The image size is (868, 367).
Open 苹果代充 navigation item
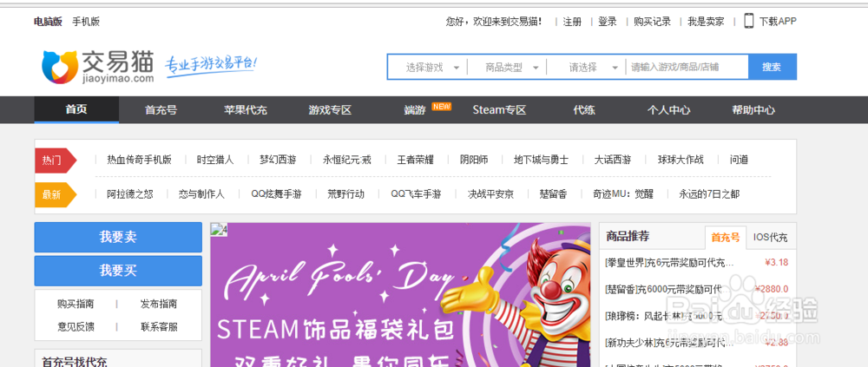coord(246,109)
